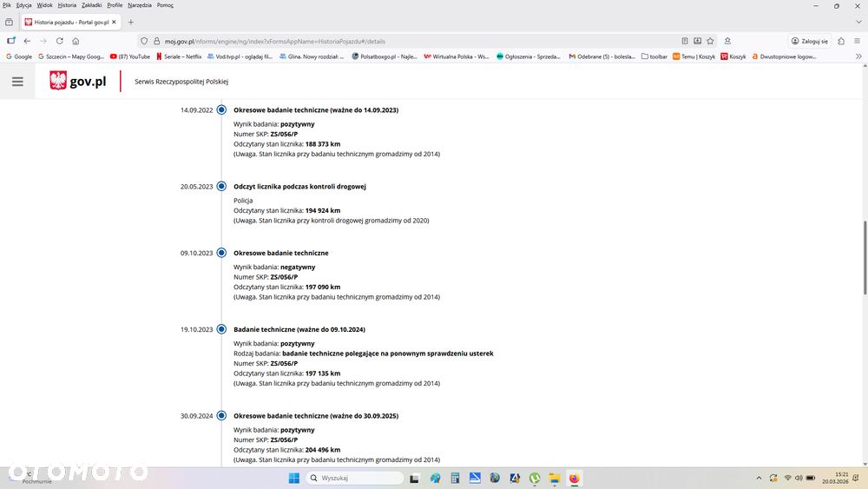Viewport: 868px width, 489px height.
Task: Click the 30.09.2024 timeline marker
Action: (x=221, y=415)
